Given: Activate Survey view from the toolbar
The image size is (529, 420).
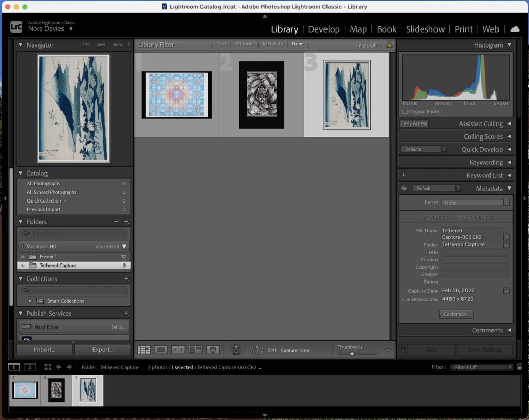Looking at the screenshot, I should tap(195, 350).
